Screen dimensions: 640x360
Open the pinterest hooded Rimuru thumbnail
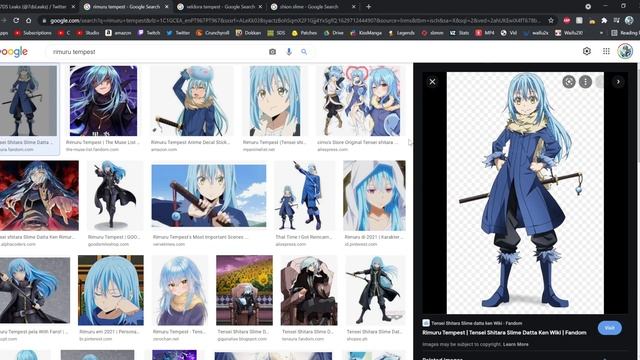point(374,196)
